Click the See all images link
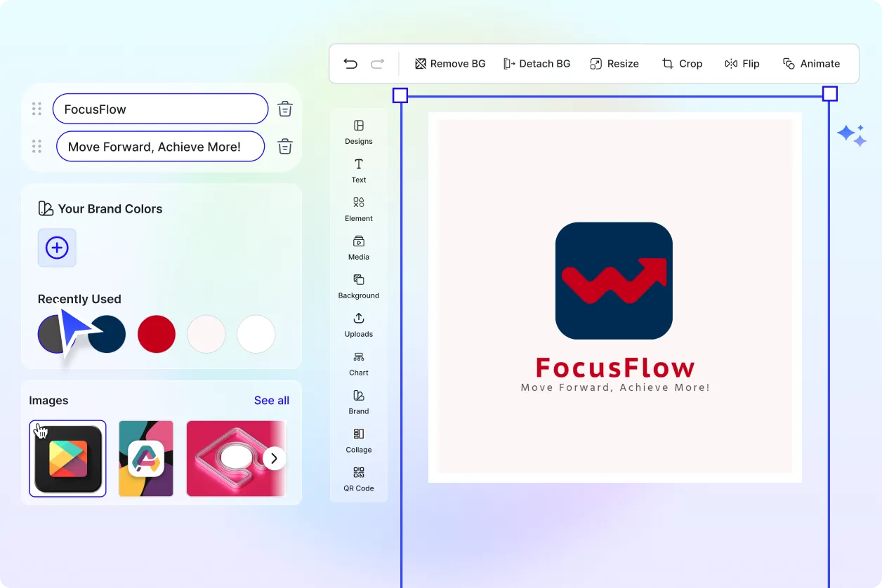 click(x=271, y=401)
